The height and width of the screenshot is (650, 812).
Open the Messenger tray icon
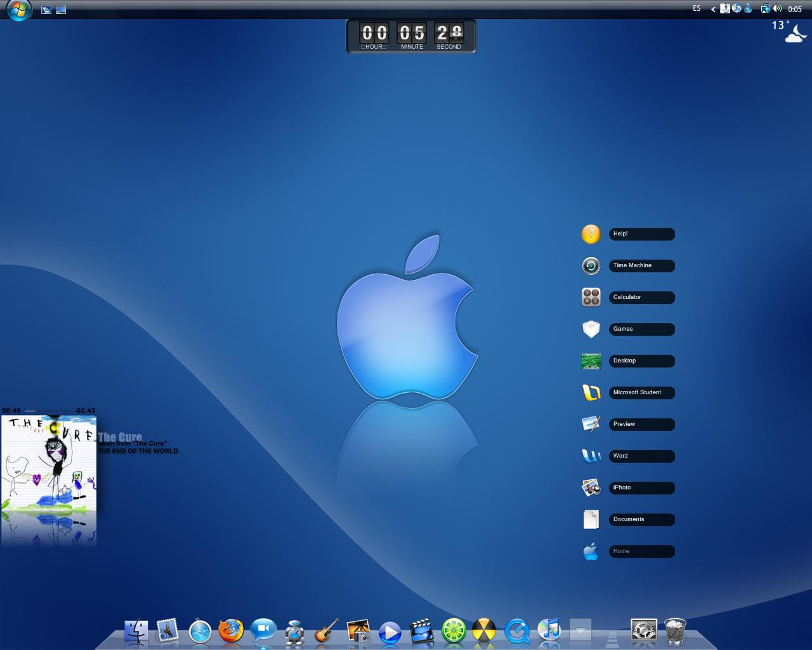point(748,9)
